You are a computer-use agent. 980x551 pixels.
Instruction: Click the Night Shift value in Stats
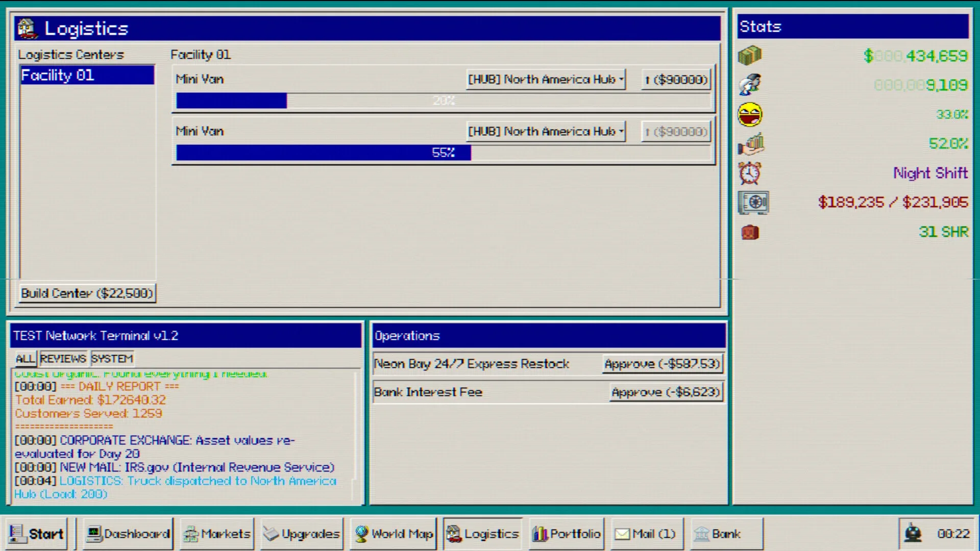click(930, 173)
